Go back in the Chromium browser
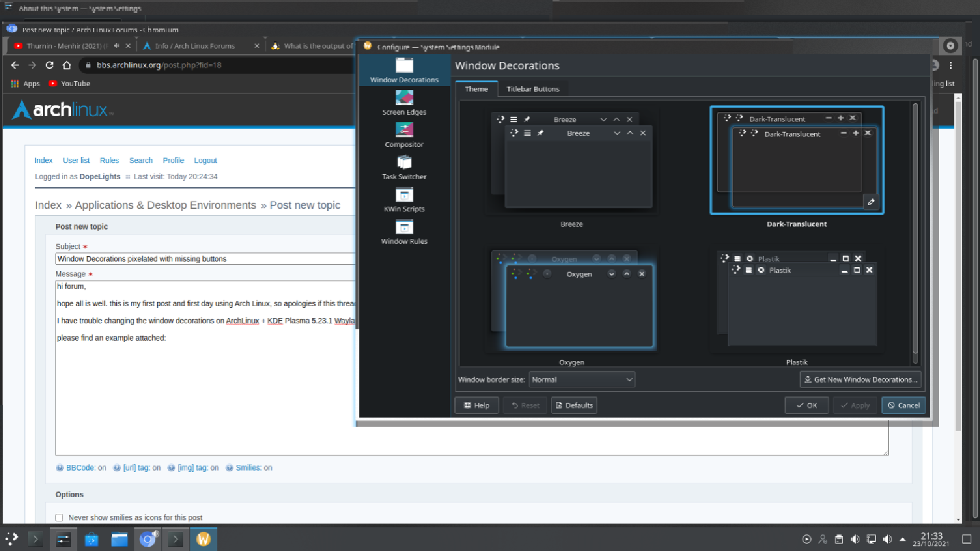Image resolution: width=980 pixels, height=551 pixels. [x=15, y=65]
